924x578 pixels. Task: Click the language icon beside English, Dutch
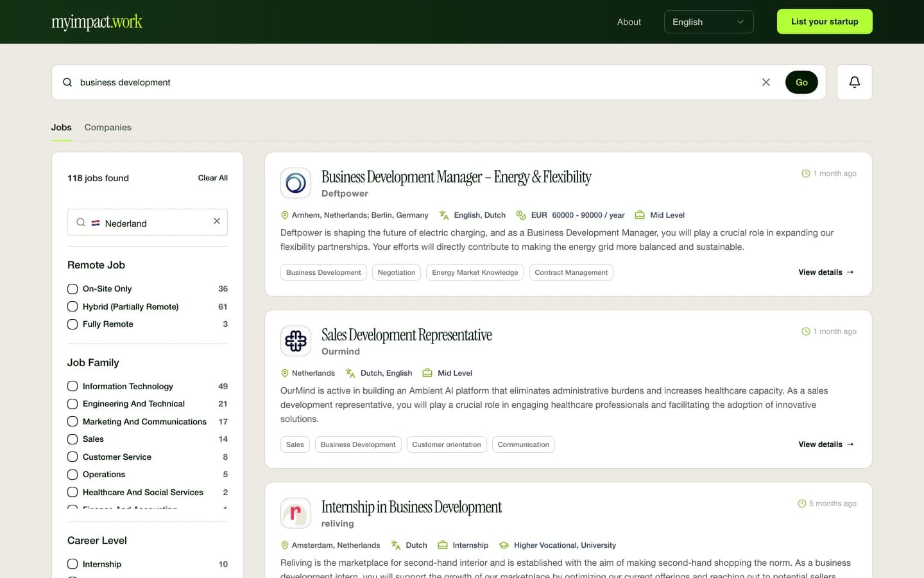pyautogui.click(x=444, y=215)
